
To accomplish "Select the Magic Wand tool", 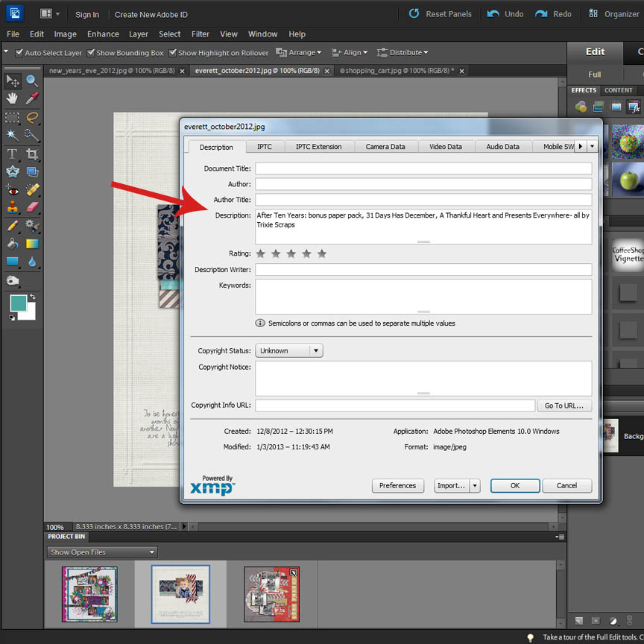I will coord(13,135).
